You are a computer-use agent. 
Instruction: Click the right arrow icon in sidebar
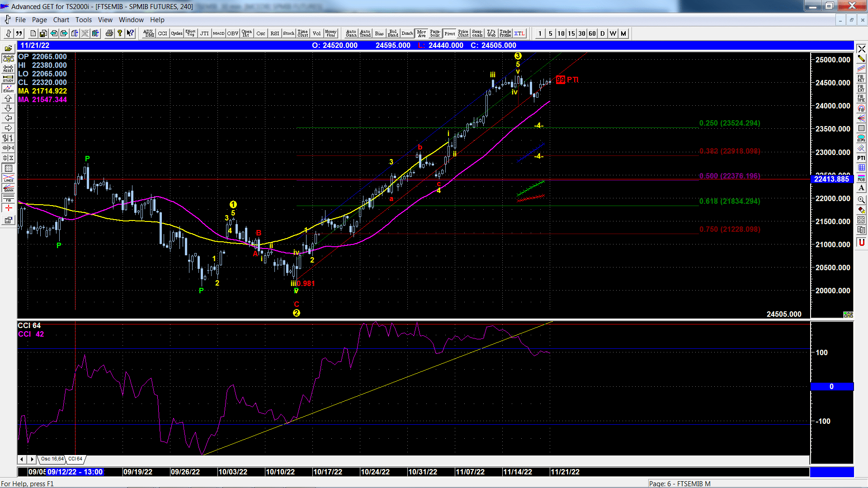[8, 128]
